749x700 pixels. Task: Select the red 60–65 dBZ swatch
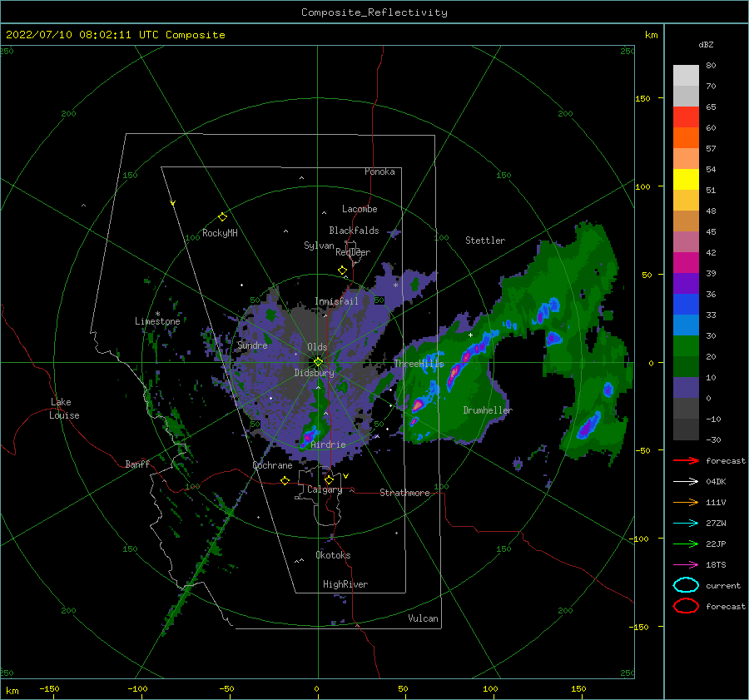tap(686, 117)
